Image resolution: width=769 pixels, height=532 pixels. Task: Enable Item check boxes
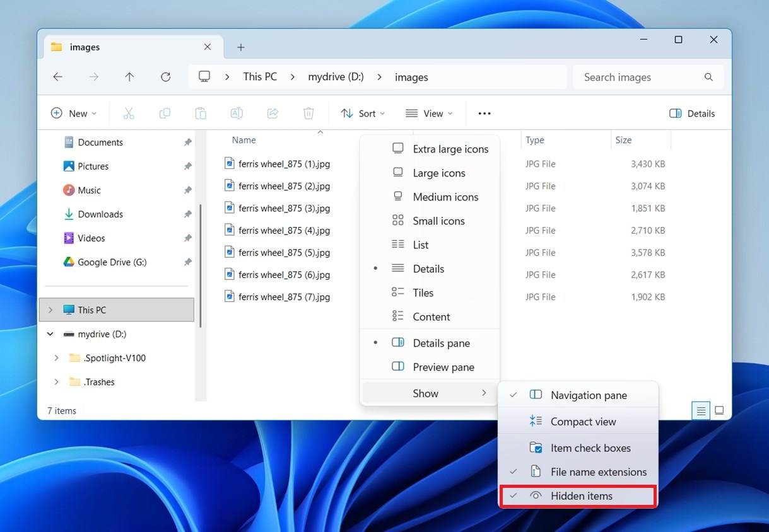578,448
